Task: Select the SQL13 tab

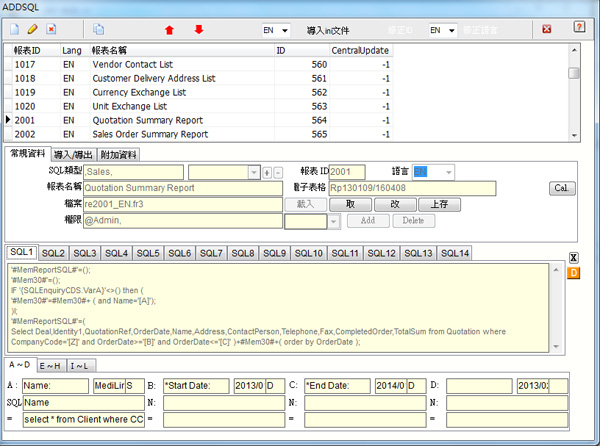Action: pos(418,253)
